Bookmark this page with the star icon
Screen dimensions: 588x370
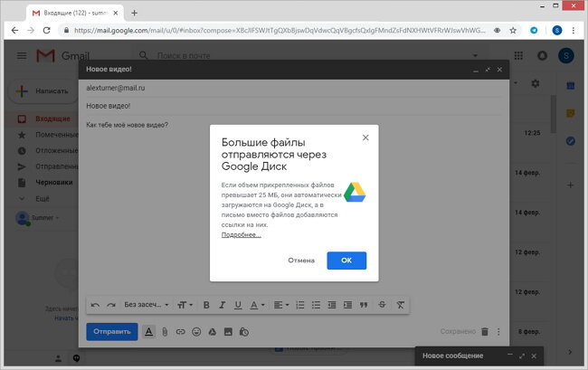pyautogui.click(x=513, y=31)
